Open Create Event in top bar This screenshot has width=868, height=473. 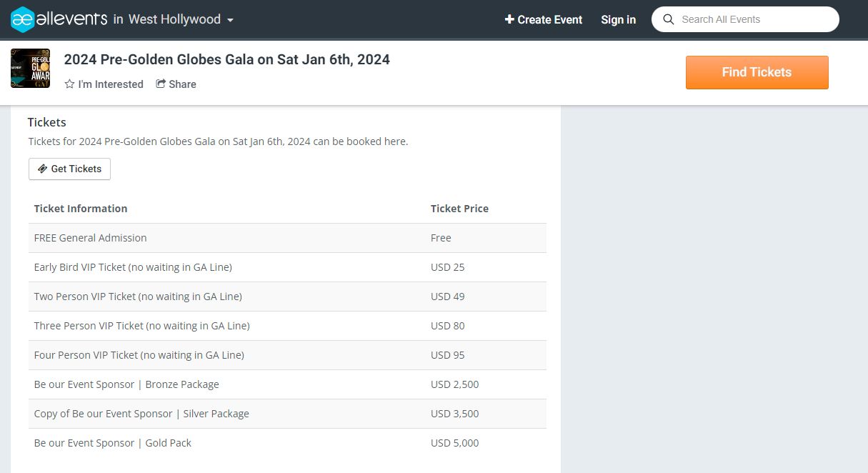click(x=549, y=19)
